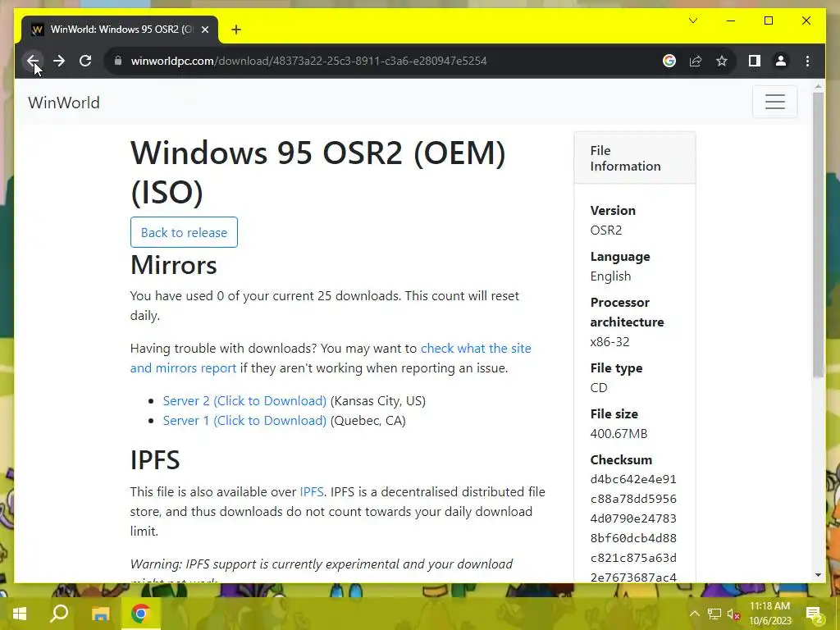
Task: Open the browser side panel icon
Action: (x=755, y=61)
